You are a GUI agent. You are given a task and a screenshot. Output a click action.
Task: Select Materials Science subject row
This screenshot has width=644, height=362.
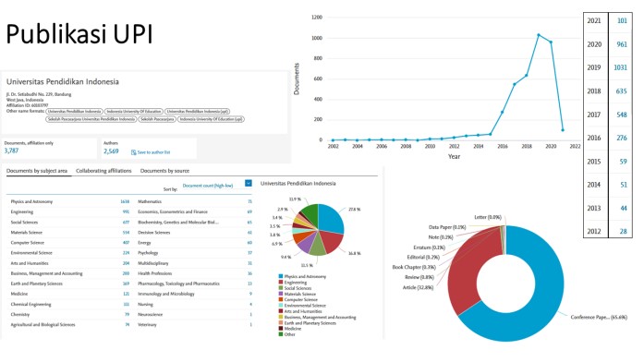(70, 233)
